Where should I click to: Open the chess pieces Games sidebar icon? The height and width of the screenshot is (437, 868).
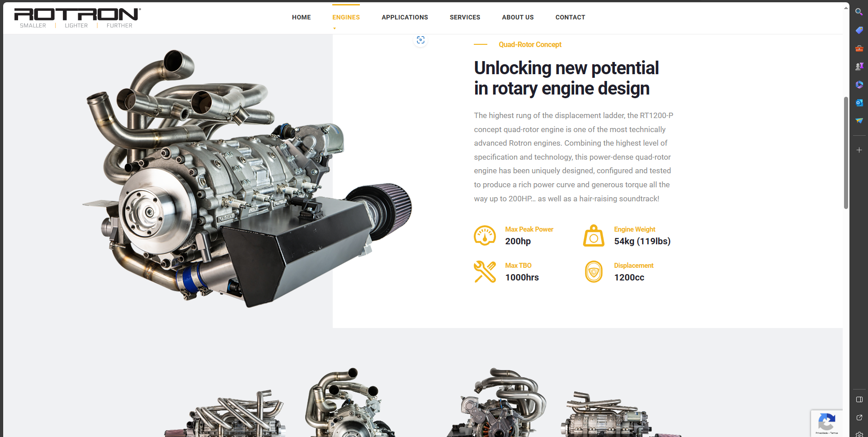click(x=859, y=66)
